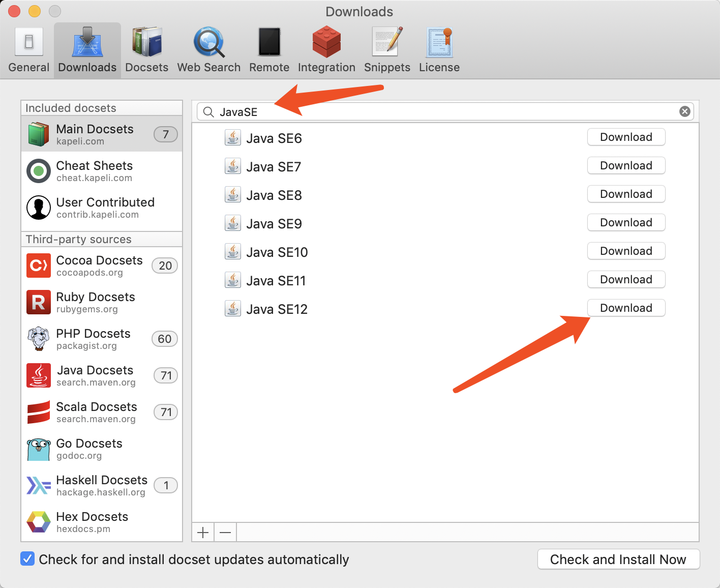Download the Java SE11 docset
This screenshot has height=588, width=720.
(626, 279)
